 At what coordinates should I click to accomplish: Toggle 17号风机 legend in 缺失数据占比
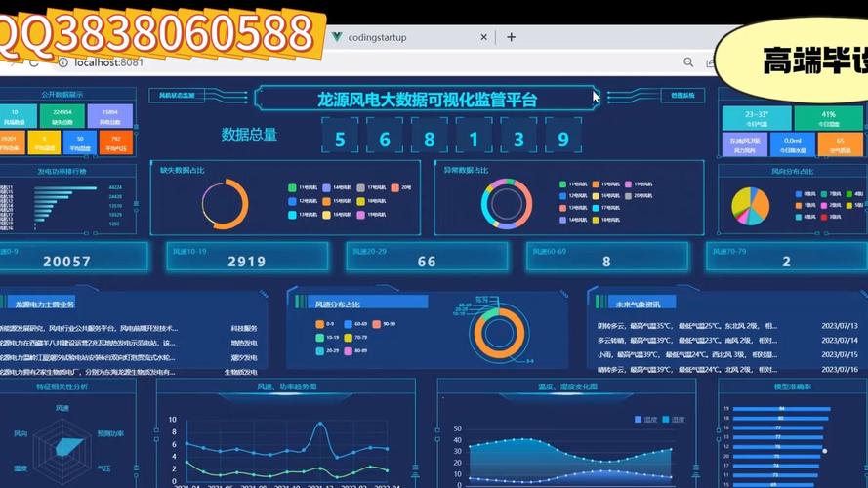[x=371, y=187]
